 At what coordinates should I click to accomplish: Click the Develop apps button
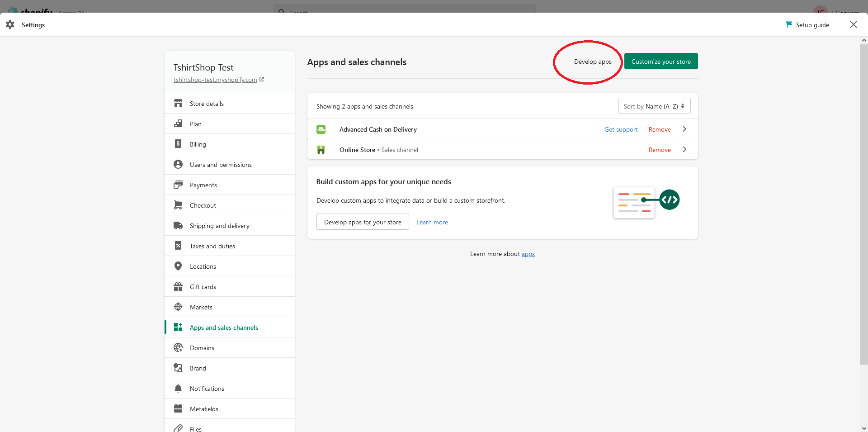coord(593,62)
